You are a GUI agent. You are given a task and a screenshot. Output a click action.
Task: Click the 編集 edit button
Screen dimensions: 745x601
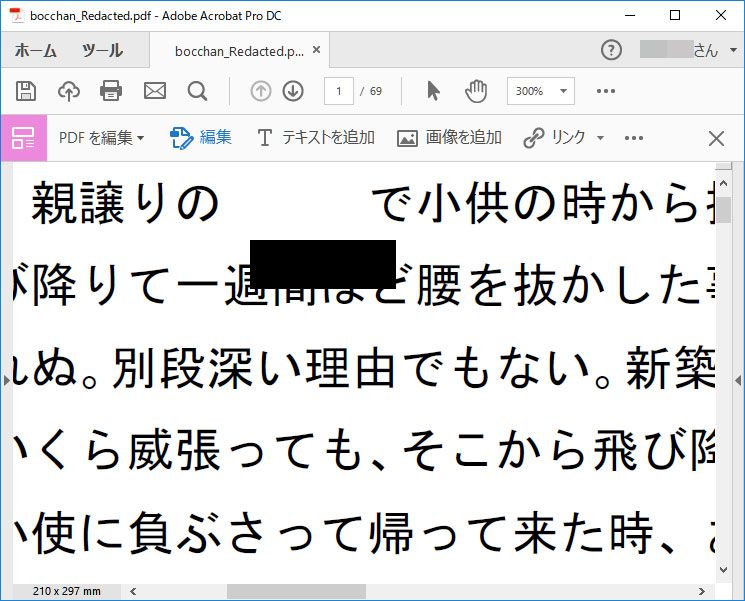(201, 138)
